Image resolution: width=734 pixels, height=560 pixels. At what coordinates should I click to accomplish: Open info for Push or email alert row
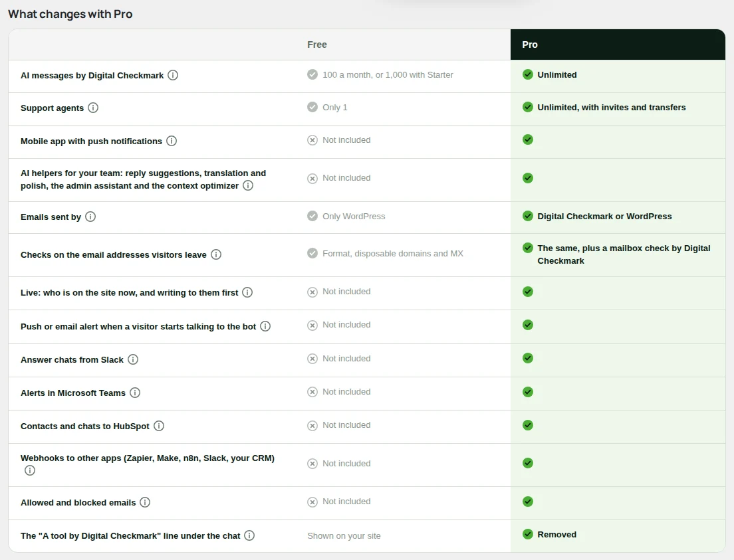[x=265, y=326]
